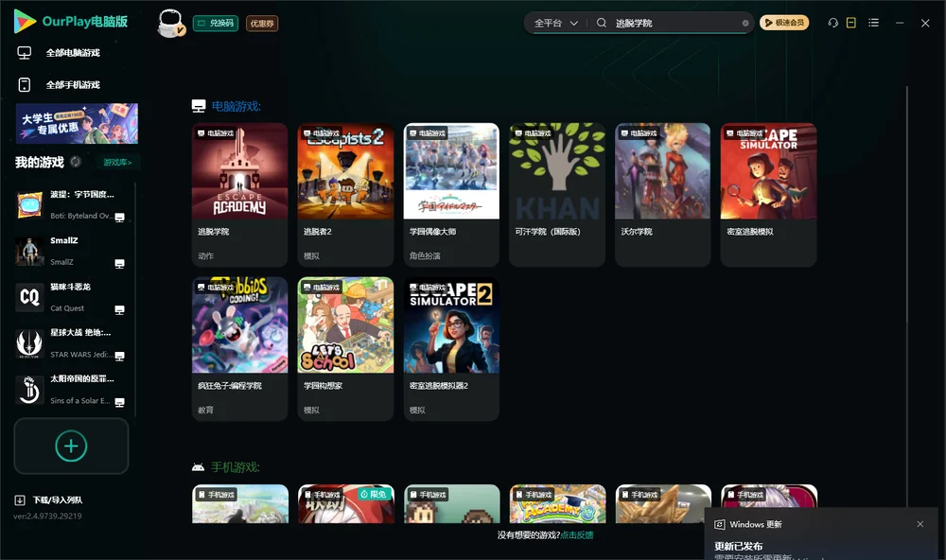Click PC icon on Cat Quest row
Screen dimensions: 946x560
[119, 310]
